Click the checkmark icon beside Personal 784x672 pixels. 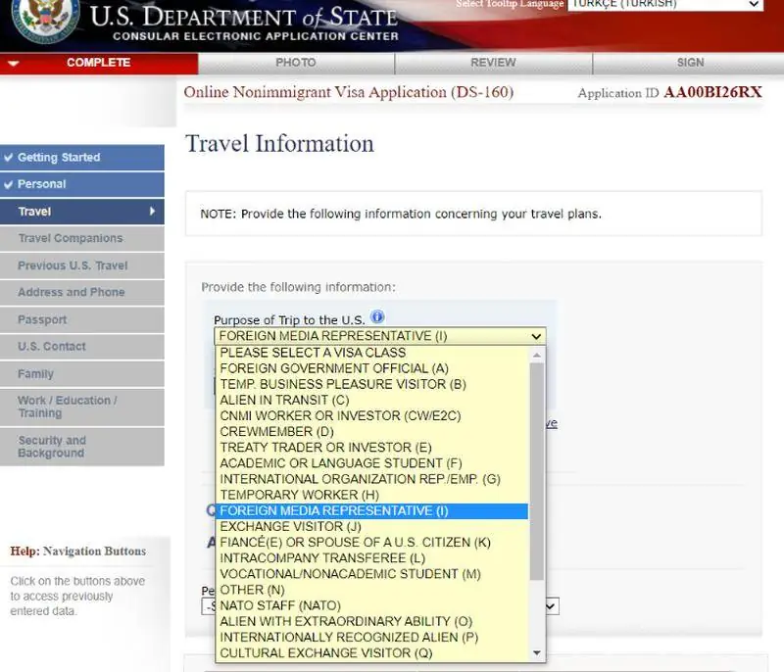(x=9, y=184)
